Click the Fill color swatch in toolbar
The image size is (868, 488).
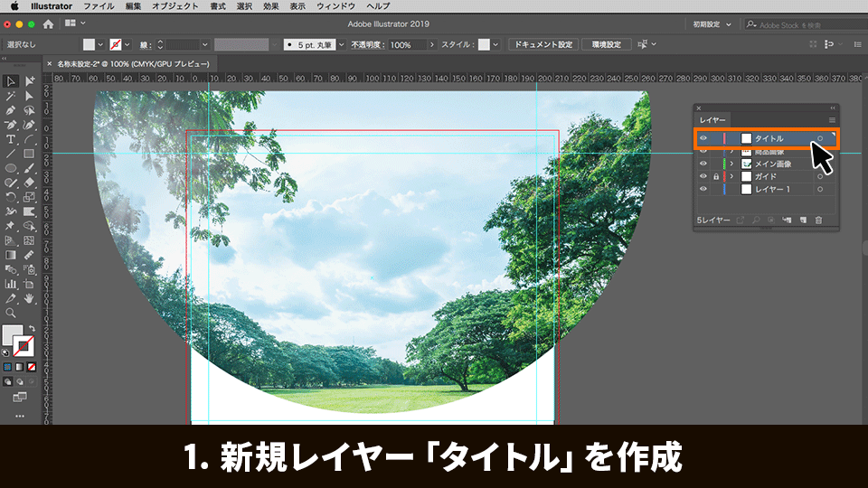point(12,335)
